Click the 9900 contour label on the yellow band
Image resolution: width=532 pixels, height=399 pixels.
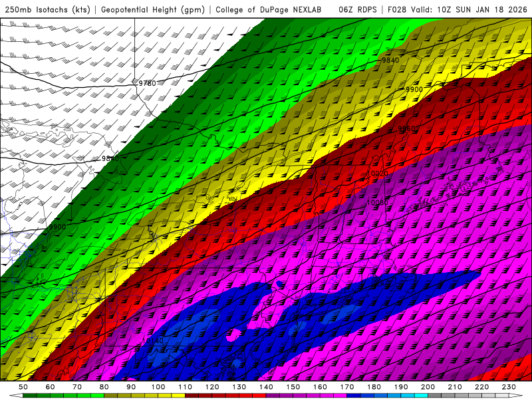point(414,89)
